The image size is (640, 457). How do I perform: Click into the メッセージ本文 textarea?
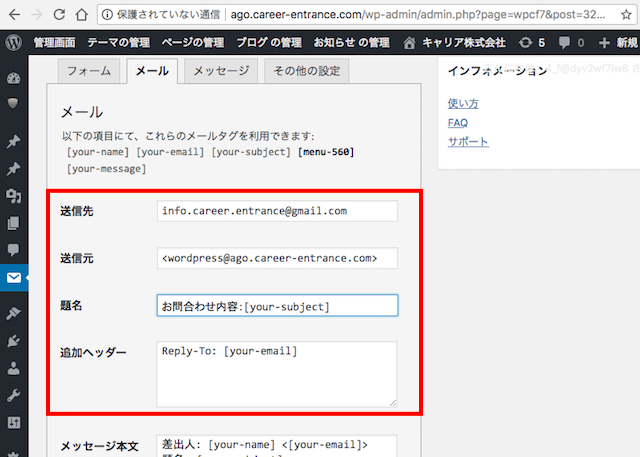click(x=277, y=446)
